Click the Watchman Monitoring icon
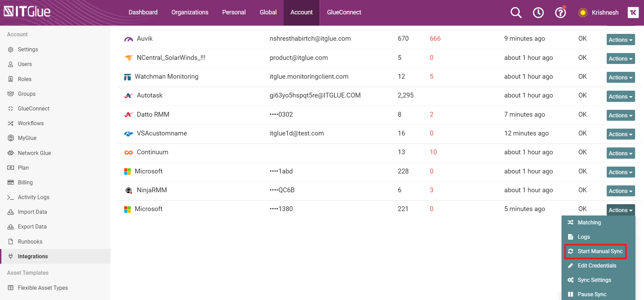 (x=127, y=77)
